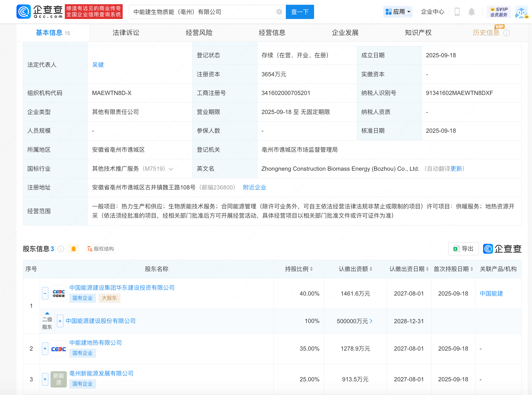Collapse the first shareholder row
This screenshot has width=532, height=395.
(x=45, y=293)
